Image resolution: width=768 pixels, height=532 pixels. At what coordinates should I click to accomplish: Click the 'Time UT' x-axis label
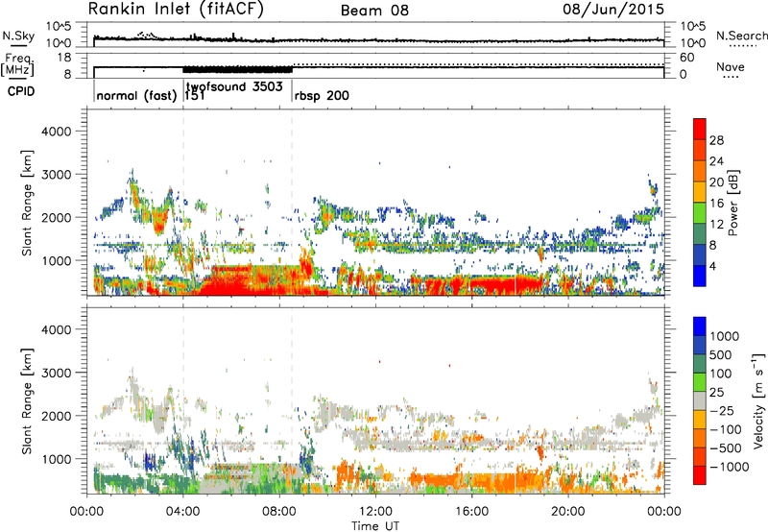pyautogui.click(x=375, y=526)
